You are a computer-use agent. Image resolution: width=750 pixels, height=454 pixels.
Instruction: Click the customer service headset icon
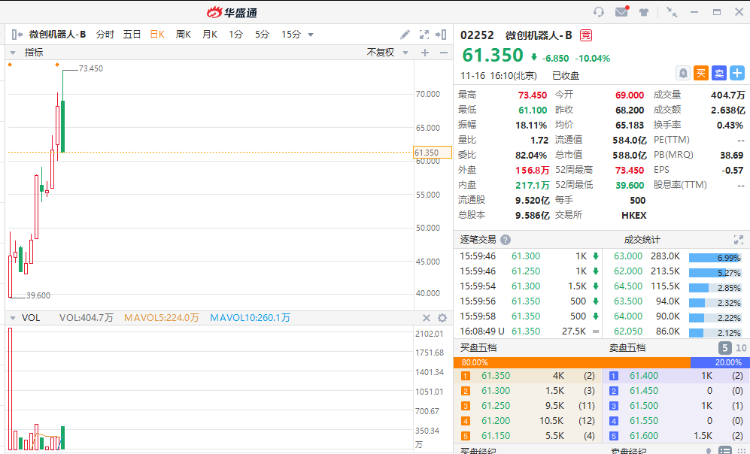pos(599,12)
